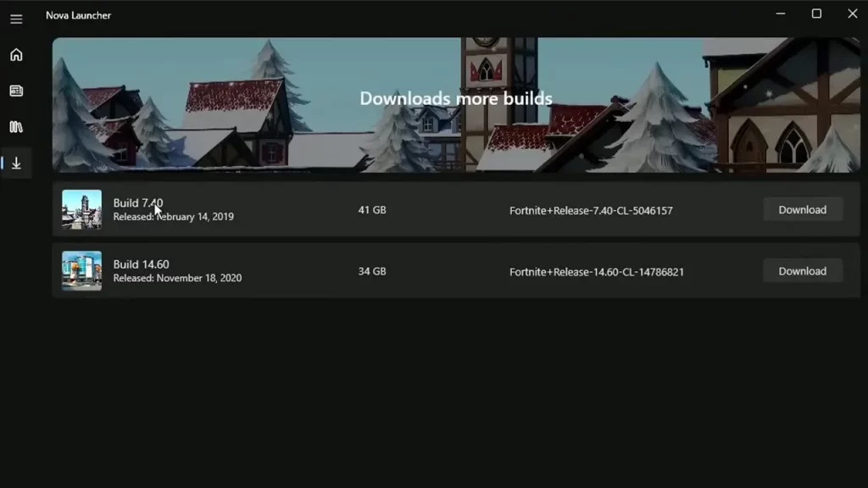Select the "Build 14.60" title text
The height and width of the screenshot is (488, 868).
click(142, 264)
